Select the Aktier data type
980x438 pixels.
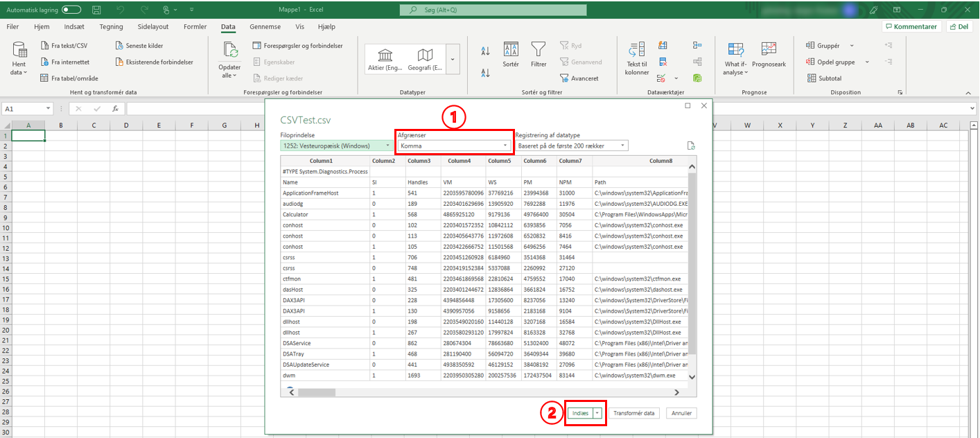coord(385,55)
